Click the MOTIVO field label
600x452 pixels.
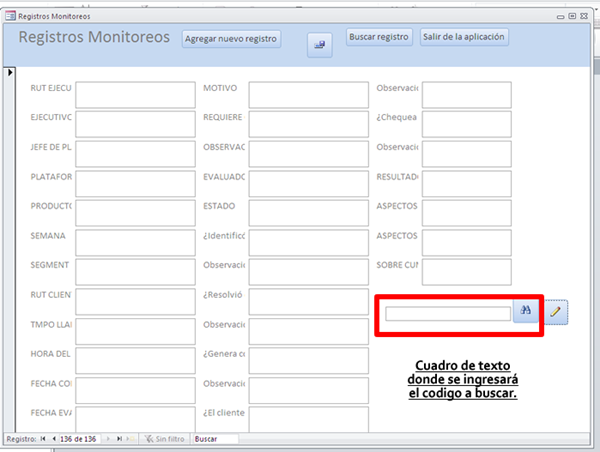click(x=220, y=88)
